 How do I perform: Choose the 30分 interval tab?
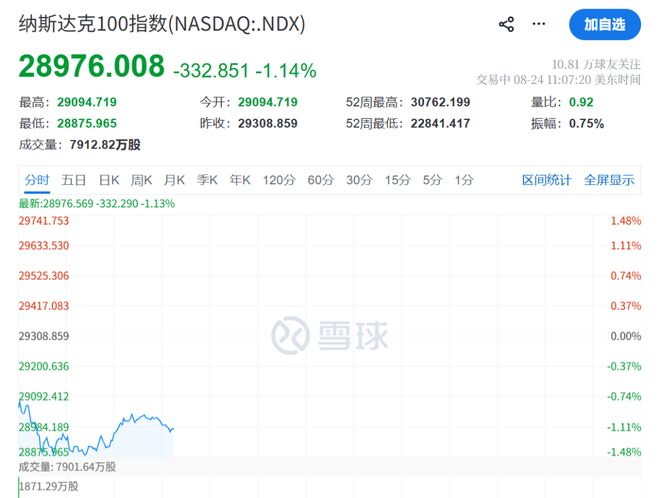[x=359, y=180]
